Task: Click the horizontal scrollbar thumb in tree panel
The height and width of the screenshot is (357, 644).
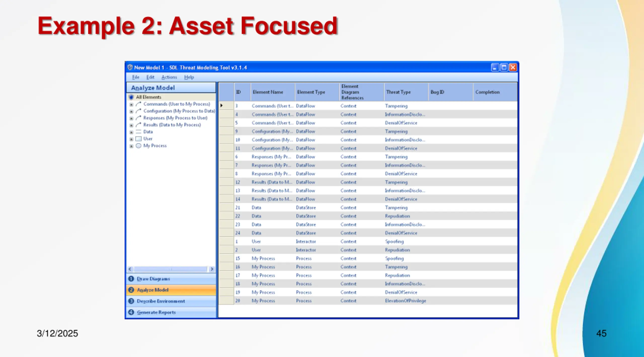Action: coord(171,269)
